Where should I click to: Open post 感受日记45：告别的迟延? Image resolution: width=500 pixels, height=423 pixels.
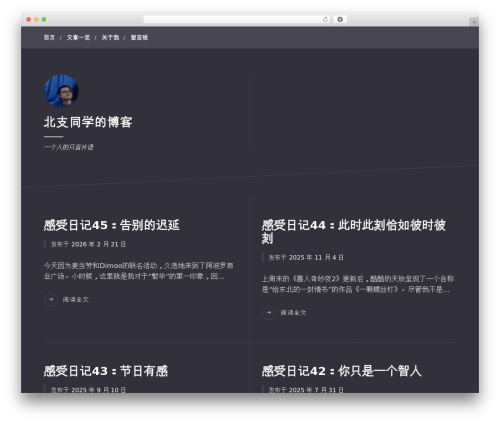pyautogui.click(x=112, y=225)
